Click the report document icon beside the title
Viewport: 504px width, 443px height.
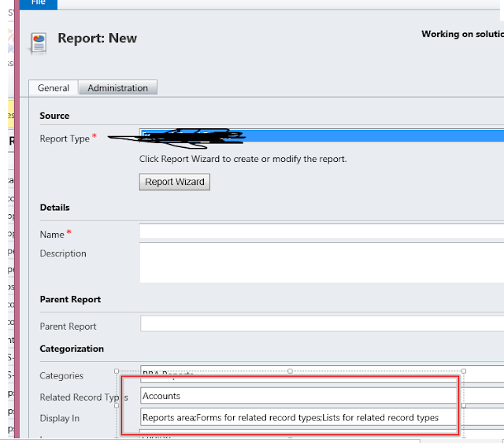point(39,43)
